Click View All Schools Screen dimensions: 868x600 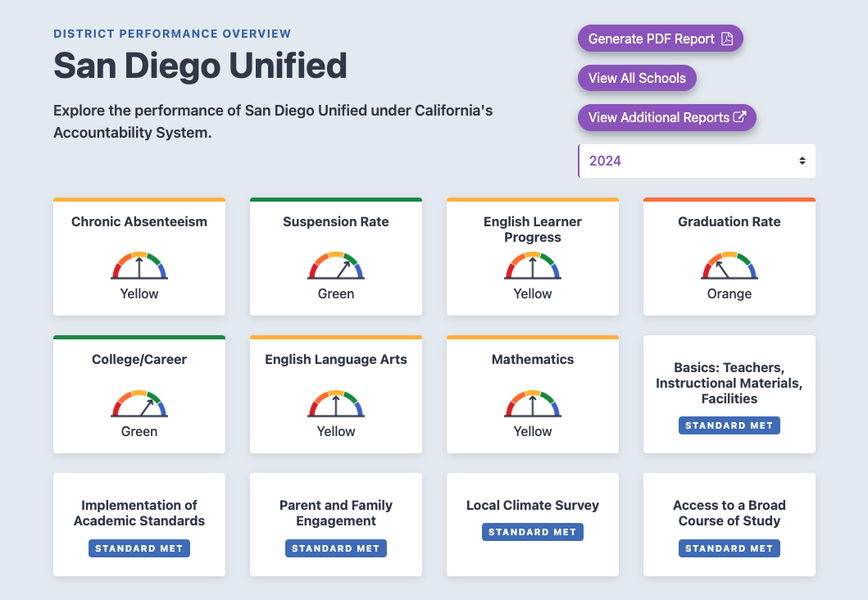[637, 78]
